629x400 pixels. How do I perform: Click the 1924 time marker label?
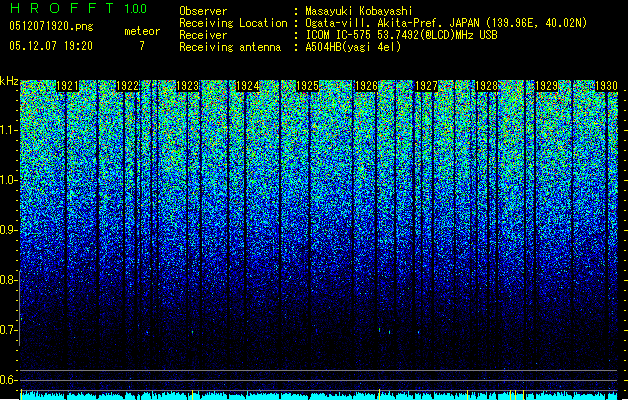coord(248,86)
